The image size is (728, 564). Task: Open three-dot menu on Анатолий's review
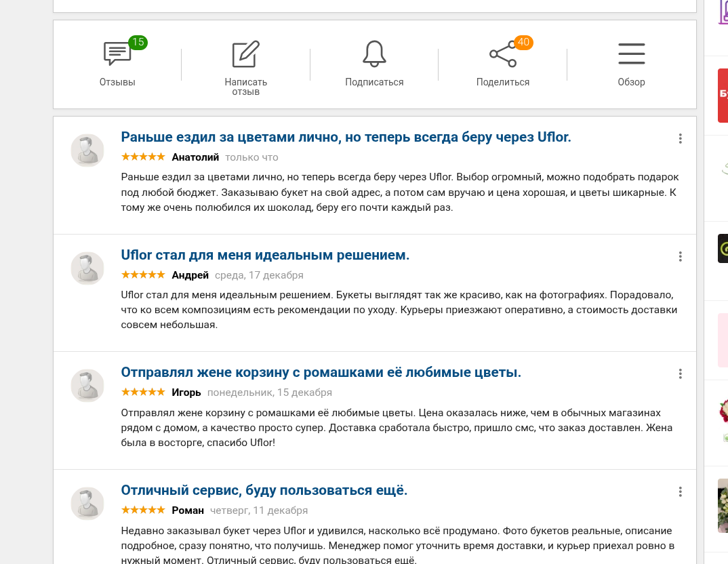coord(680,138)
